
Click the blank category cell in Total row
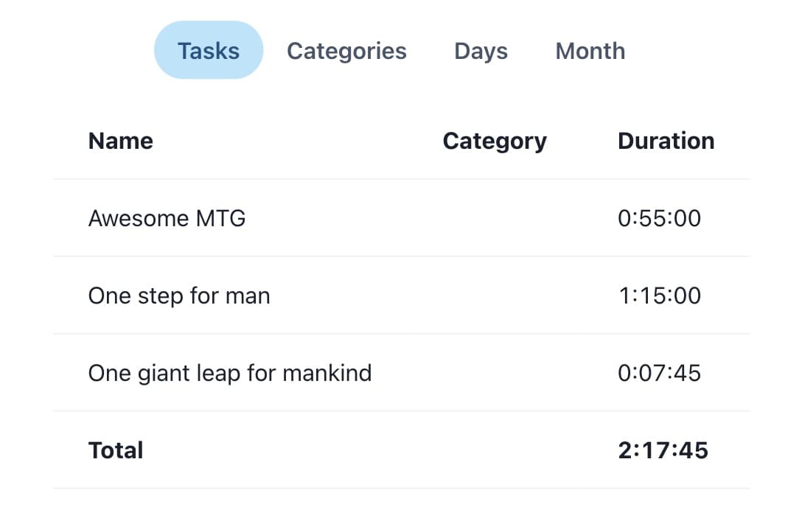click(495, 450)
